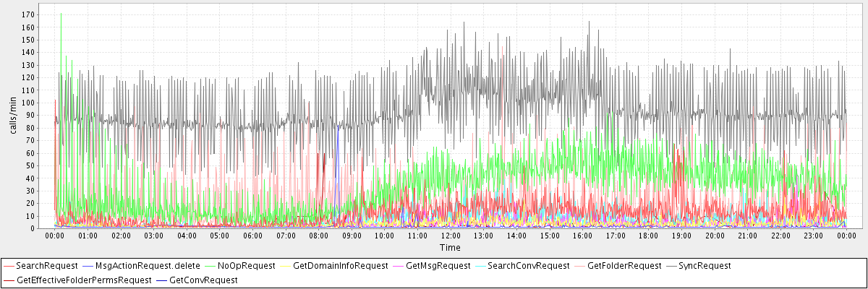Click the green line swatch beside NoOpRequest

pyautogui.click(x=210, y=266)
